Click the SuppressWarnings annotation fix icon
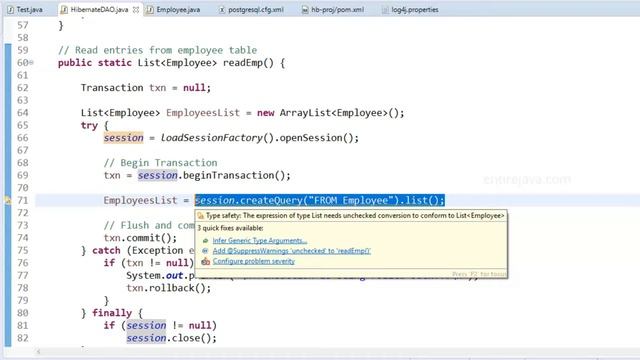Image resolution: width=640 pixels, height=360 pixels. pyautogui.click(x=205, y=251)
